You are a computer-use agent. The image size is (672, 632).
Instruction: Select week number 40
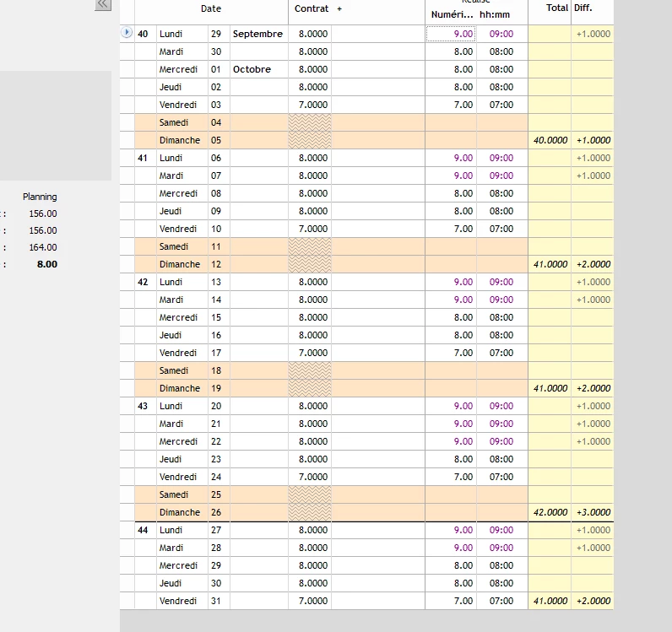pyautogui.click(x=143, y=34)
